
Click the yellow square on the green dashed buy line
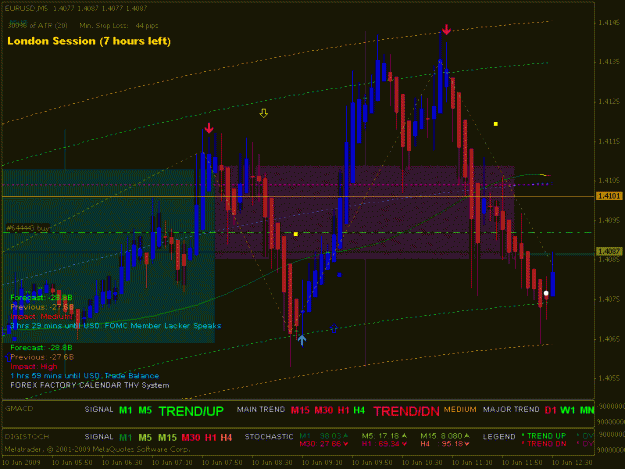click(x=296, y=234)
